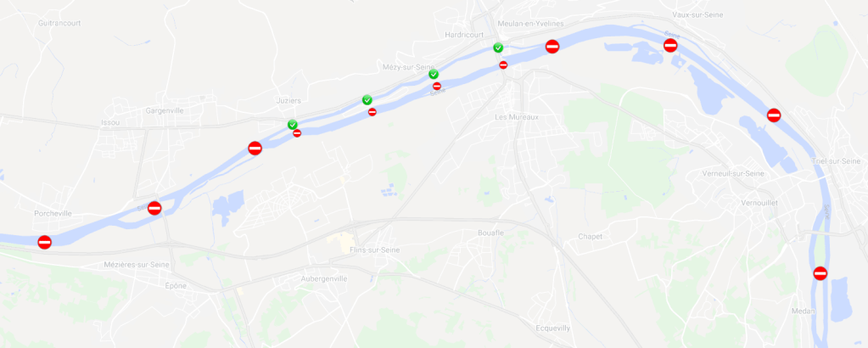Open the green checkmark marker below Hardricourt
868x348 pixels.
point(498,48)
